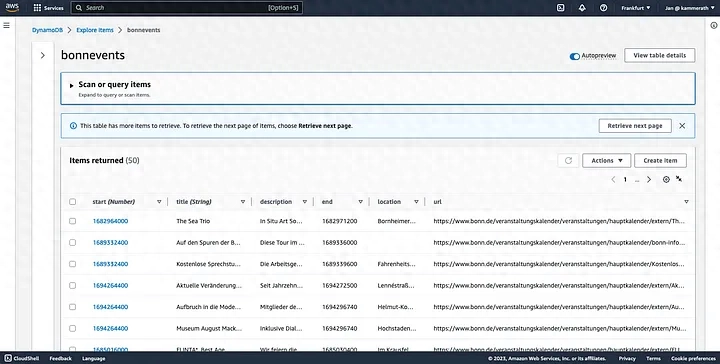Open item 1682964000 link
This screenshot has width=720, height=364.
click(x=110, y=221)
